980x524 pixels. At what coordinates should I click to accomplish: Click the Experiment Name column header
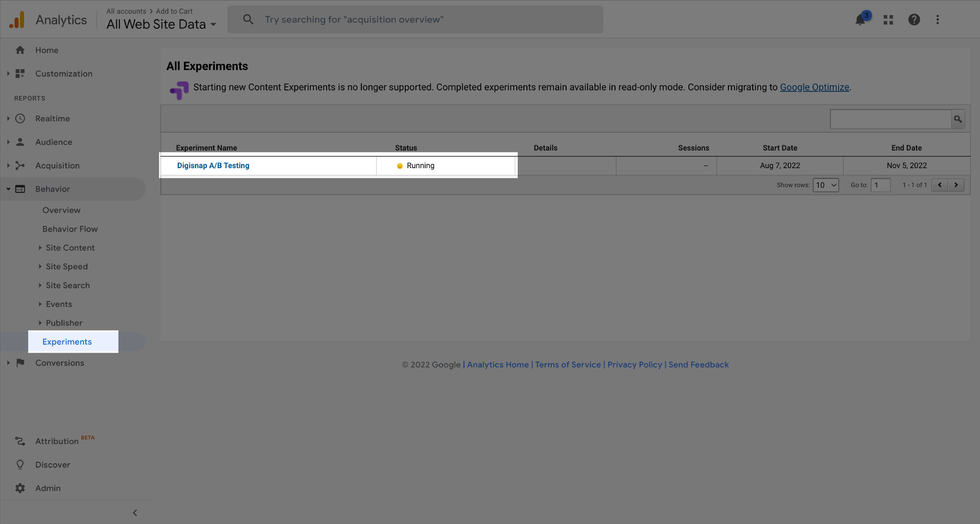(206, 148)
